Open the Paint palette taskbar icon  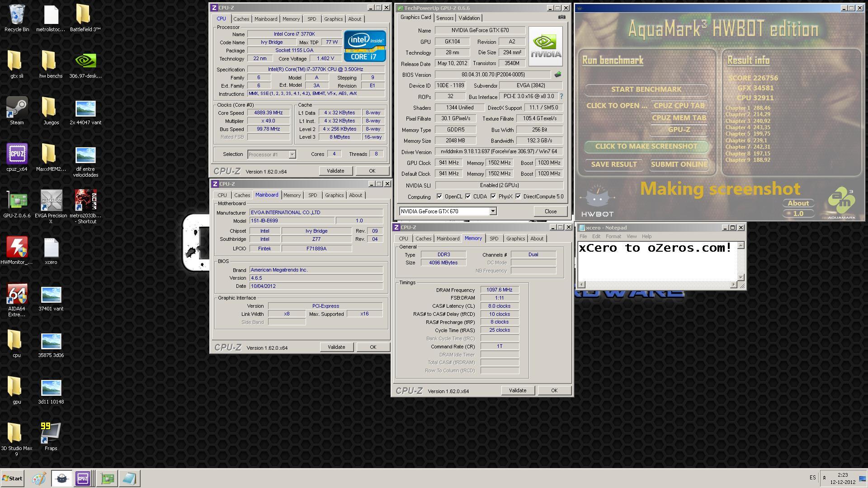tap(39, 478)
